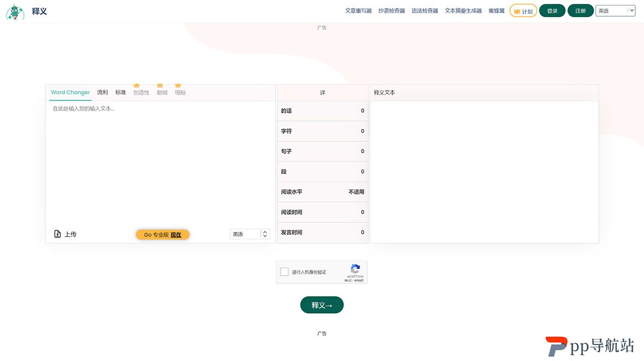Click the 不适用 reading level value

click(x=356, y=192)
